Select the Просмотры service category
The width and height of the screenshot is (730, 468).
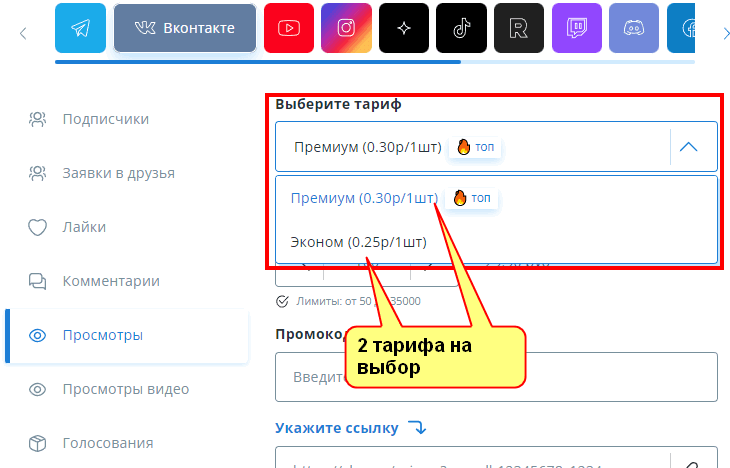pyautogui.click(x=127, y=335)
